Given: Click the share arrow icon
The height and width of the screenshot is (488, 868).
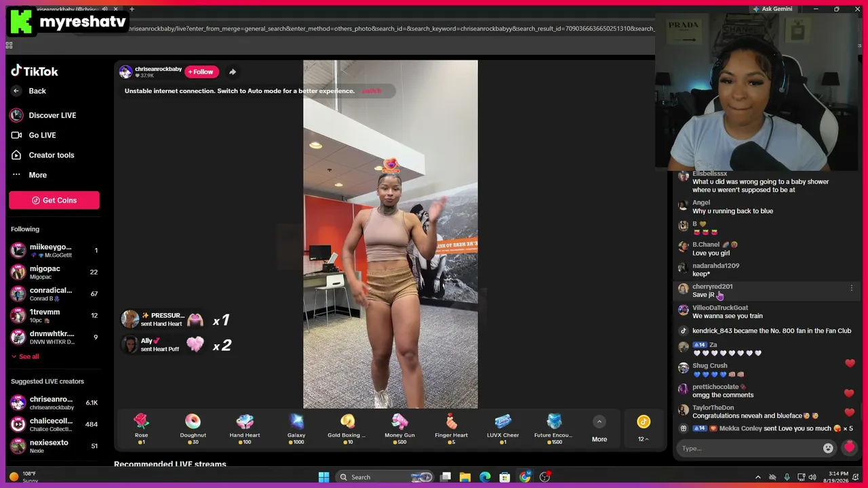Looking at the screenshot, I should pos(233,72).
